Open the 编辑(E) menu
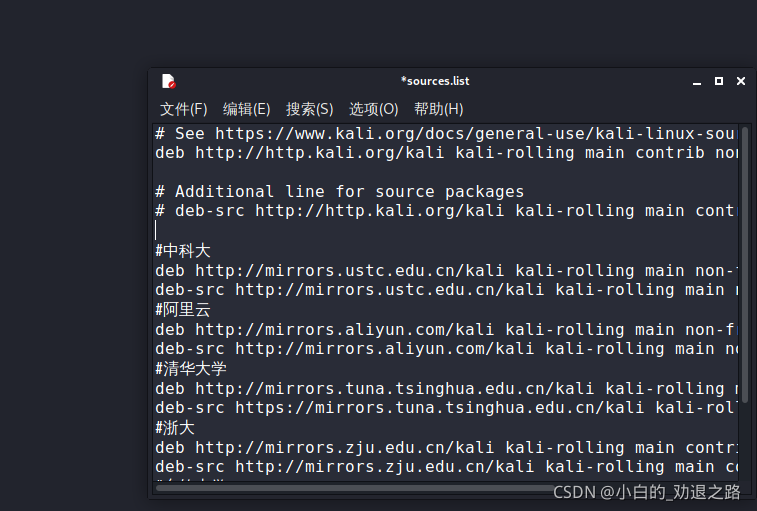 coord(247,109)
